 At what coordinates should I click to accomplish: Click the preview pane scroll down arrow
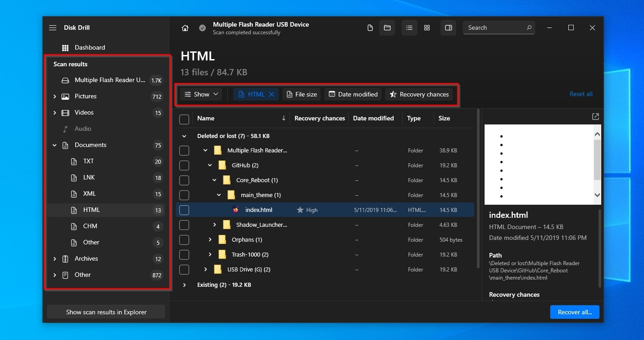pyautogui.click(x=597, y=195)
